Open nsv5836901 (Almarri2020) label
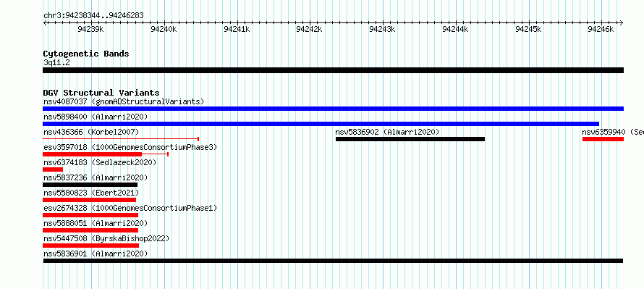This screenshot has width=644, height=289. point(96,254)
